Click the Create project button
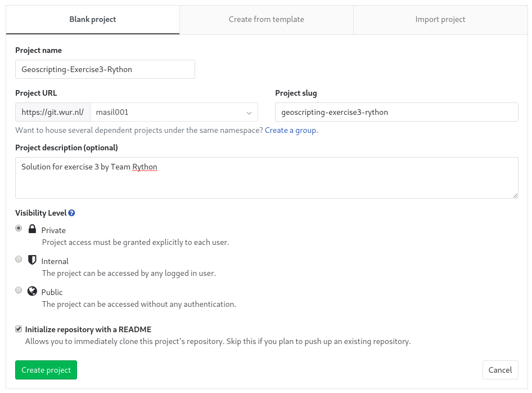 click(46, 370)
